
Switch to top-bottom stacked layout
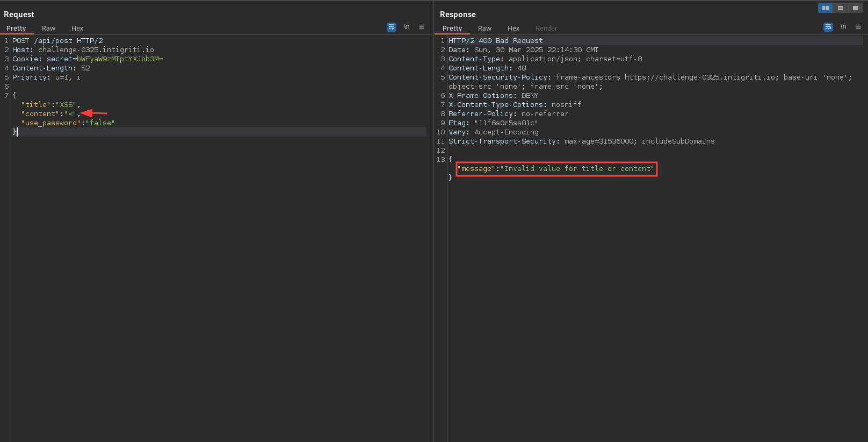841,8
